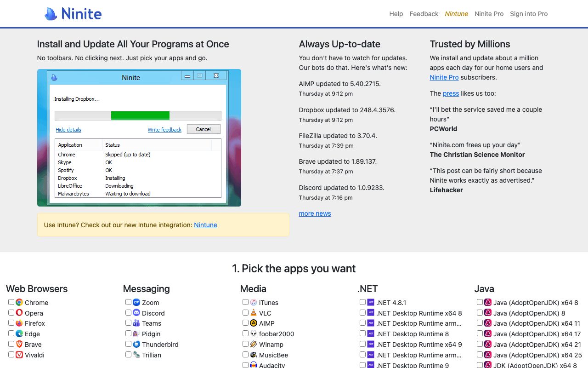Click the Brave browser icon
Screen dimensions: 588x368
coord(19,344)
